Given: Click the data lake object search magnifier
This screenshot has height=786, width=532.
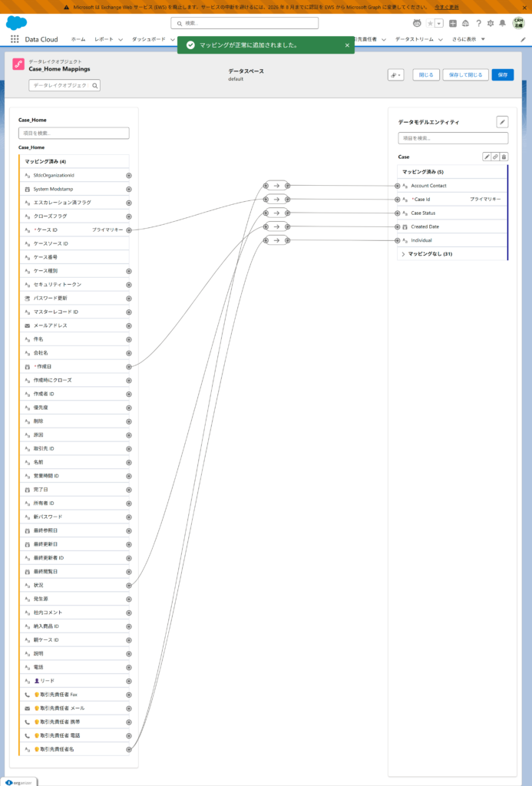Looking at the screenshot, I should coord(94,86).
